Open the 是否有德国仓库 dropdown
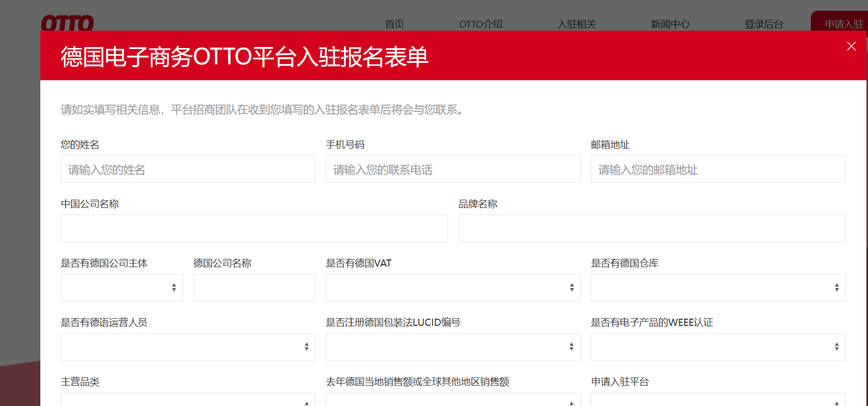The height and width of the screenshot is (406, 868). [x=718, y=288]
